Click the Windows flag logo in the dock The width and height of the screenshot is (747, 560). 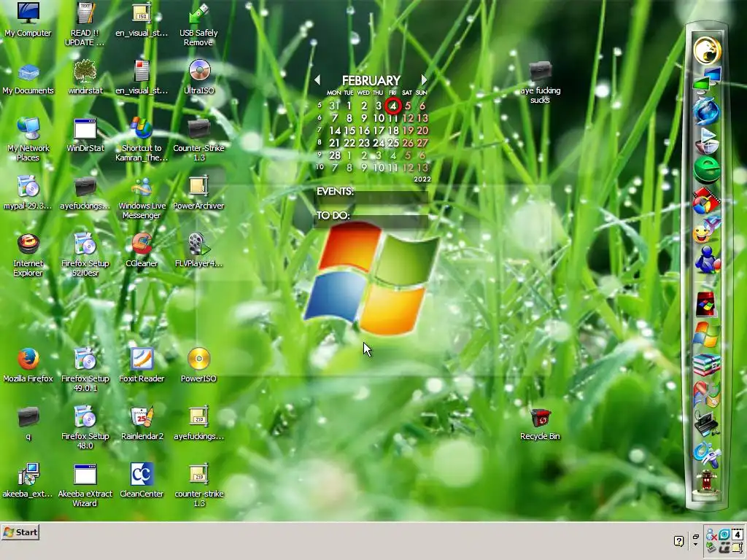(706, 335)
